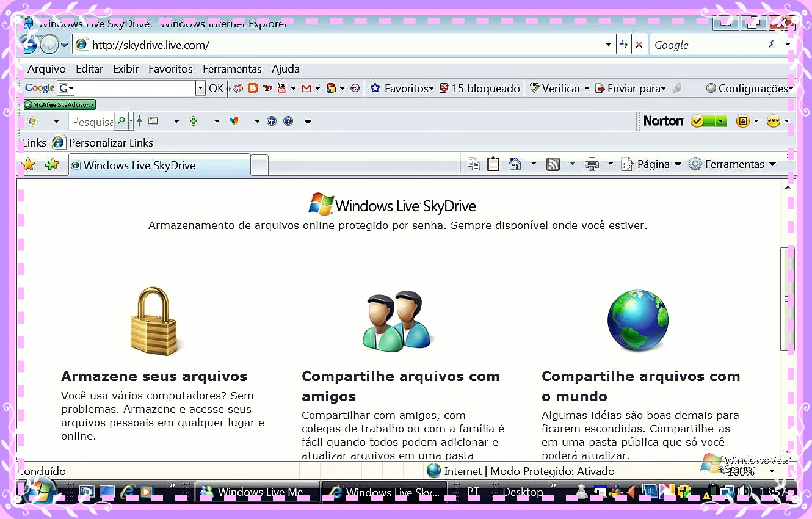Click the Print icon in command bar
812x519 pixels.
pyautogui.click(x=592, y=164)
